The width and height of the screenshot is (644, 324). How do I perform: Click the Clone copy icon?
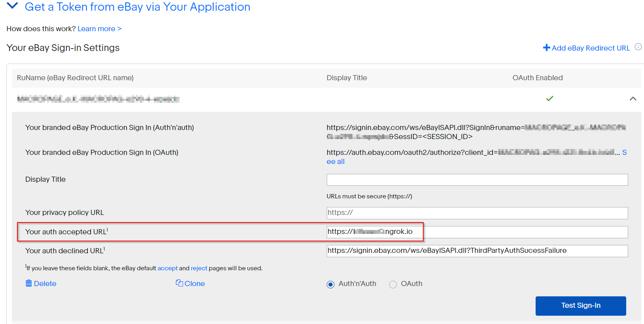[179, 283]
